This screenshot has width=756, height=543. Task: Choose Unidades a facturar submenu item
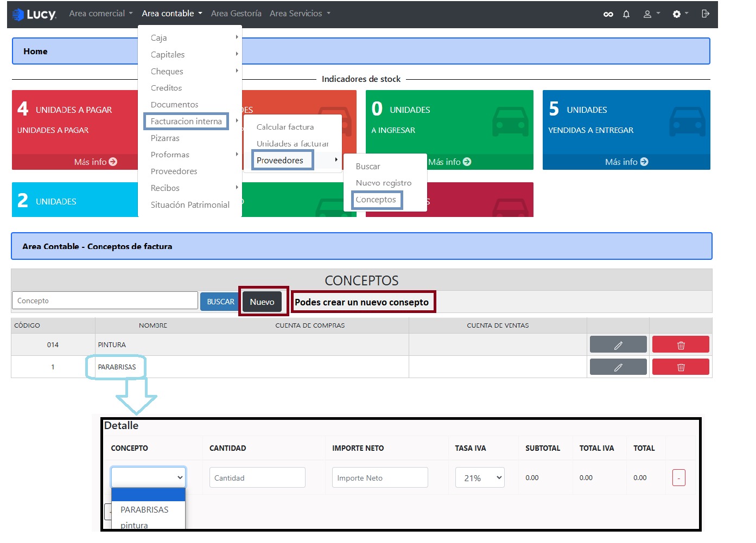(293, 144)
